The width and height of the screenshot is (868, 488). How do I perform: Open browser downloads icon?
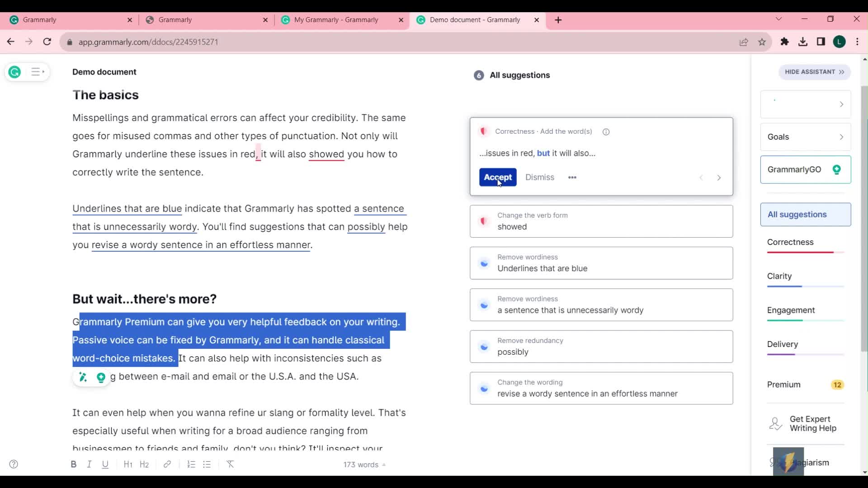(803, 42)
